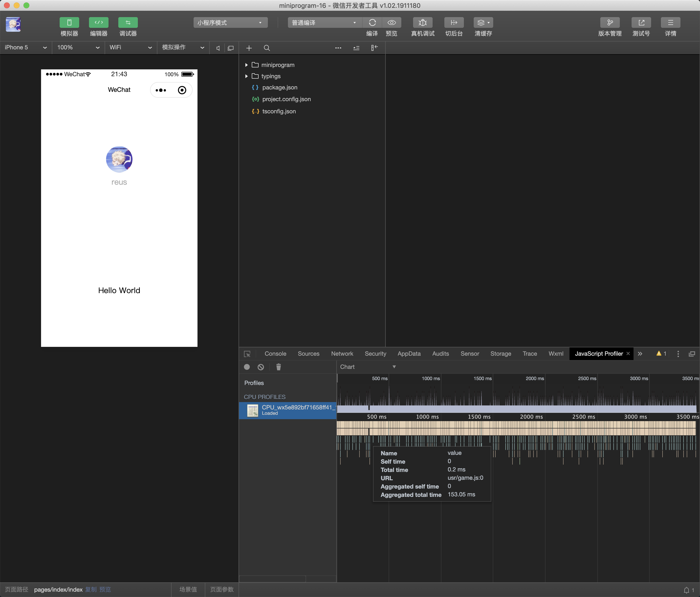Screen dimensions: 700x597
Task: Hide the file tree sidebar icon
Action: pos(374,48)
